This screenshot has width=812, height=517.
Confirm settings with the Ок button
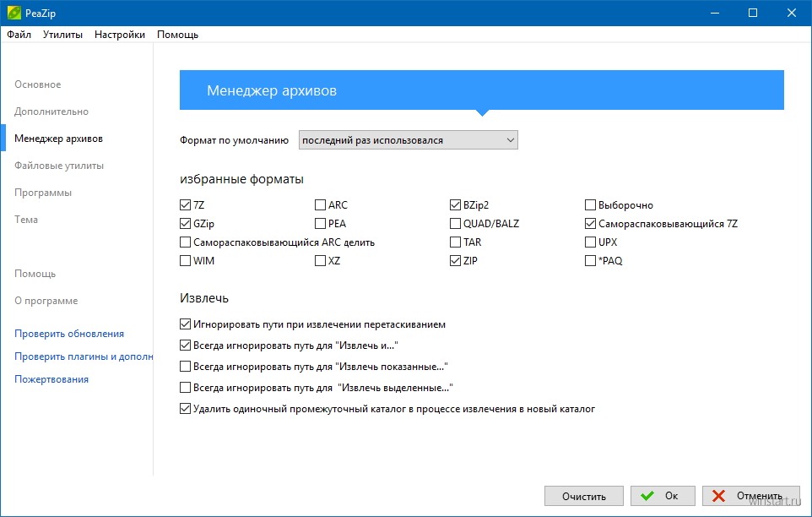pyautogui.click(x=663, y=496)
